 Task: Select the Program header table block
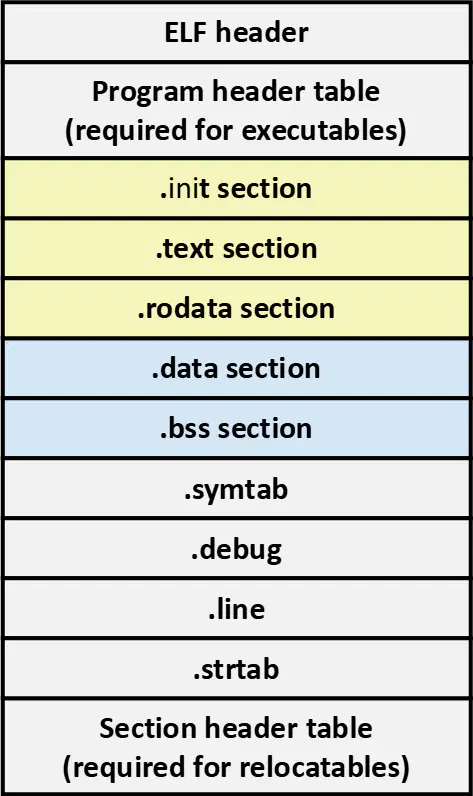[x=236, y=110]
